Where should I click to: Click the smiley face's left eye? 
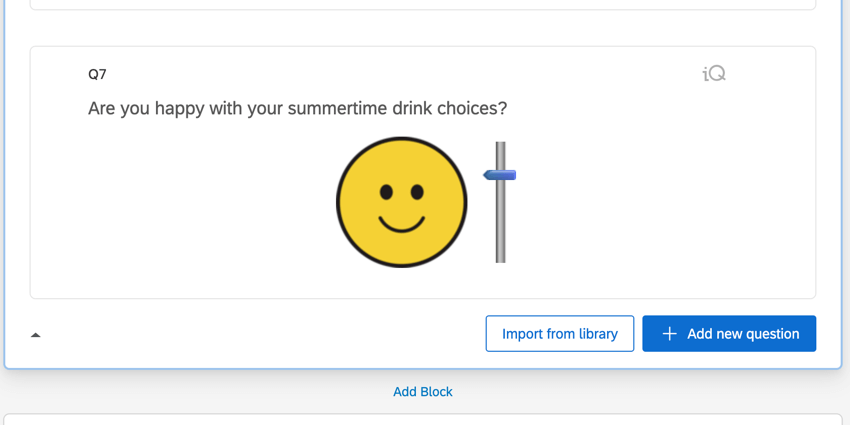tap(386, 192)
